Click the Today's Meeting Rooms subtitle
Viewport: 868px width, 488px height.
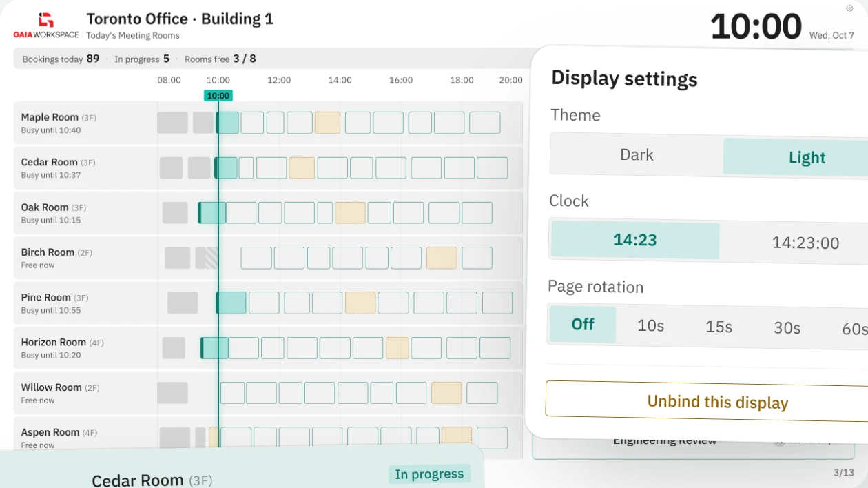[133, 36]
